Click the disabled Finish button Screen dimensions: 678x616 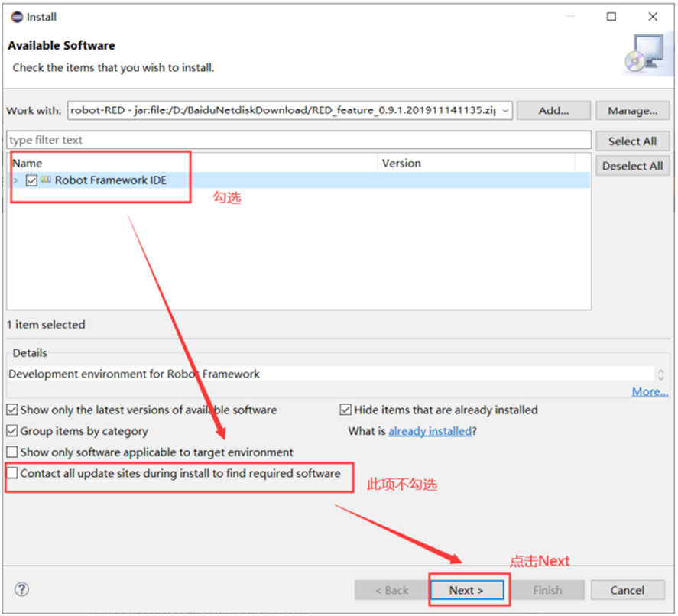click(x=547, y=590)
